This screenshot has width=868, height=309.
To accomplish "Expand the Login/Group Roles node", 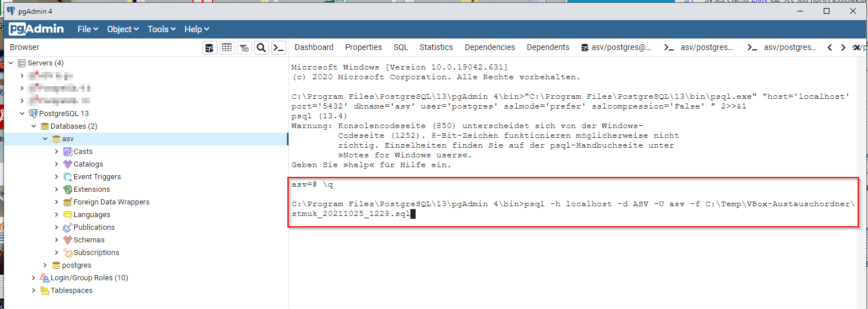I will click(x=33, y=277).
